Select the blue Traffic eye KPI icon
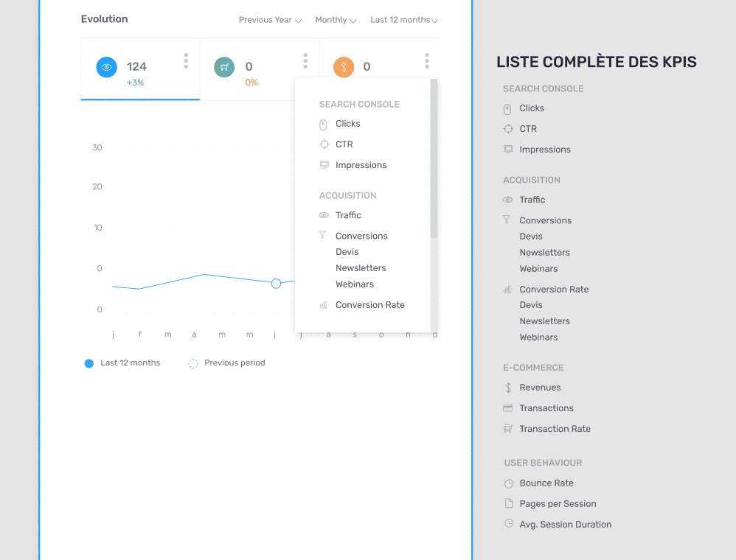Screen dimensions: 736x560 pos(106,66)
